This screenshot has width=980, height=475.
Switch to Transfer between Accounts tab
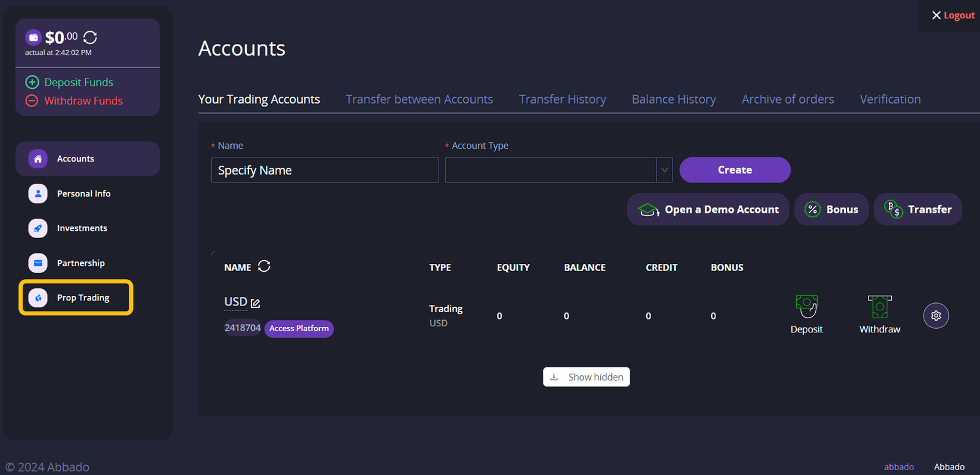coord(419,99)
